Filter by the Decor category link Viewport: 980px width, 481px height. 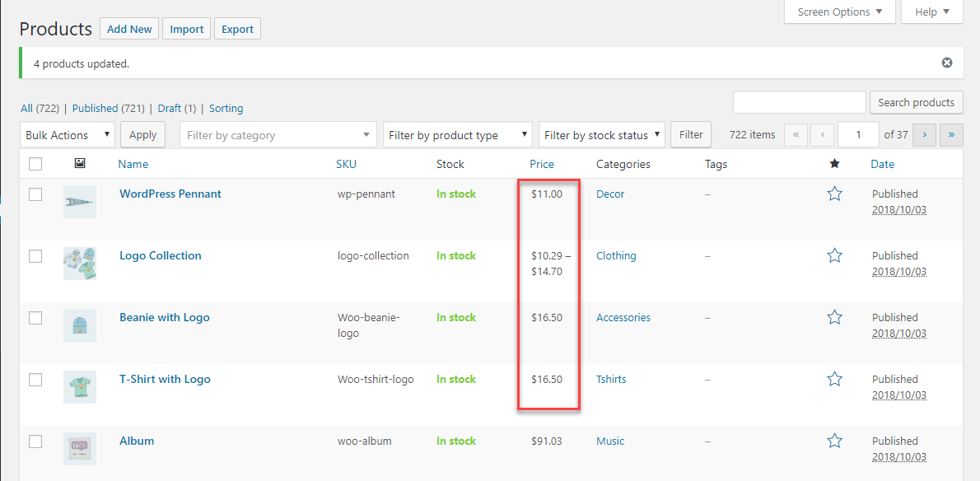click(x=610, y=194)
